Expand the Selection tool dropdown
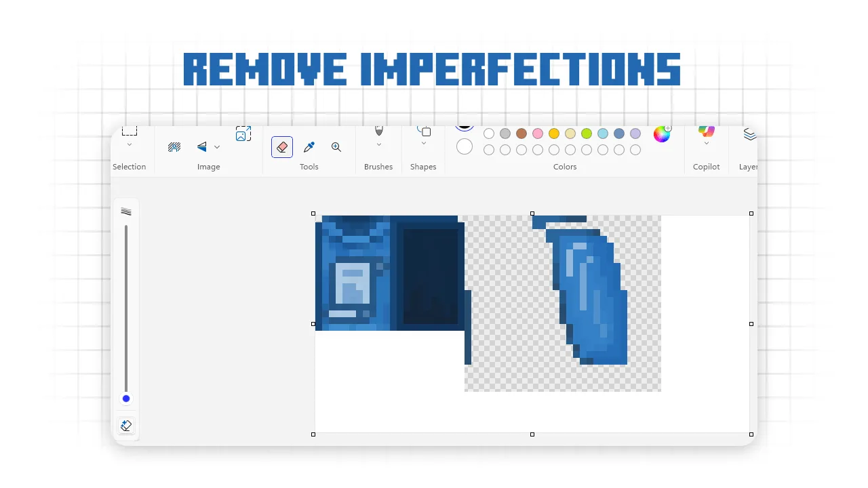The height and width of the screenshot is (488, 868). pyautogui.click(x=130, y=144)
